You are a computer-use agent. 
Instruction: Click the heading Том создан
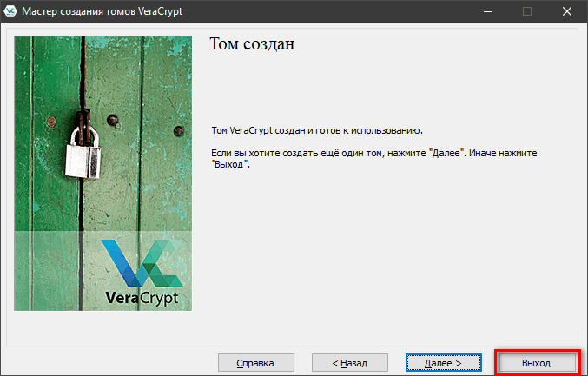click(252, 45)
